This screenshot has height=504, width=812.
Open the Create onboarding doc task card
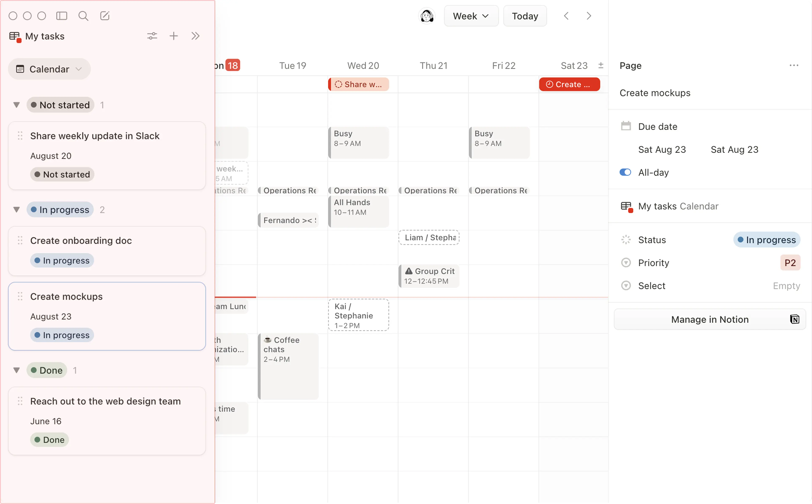coord(107,251)
